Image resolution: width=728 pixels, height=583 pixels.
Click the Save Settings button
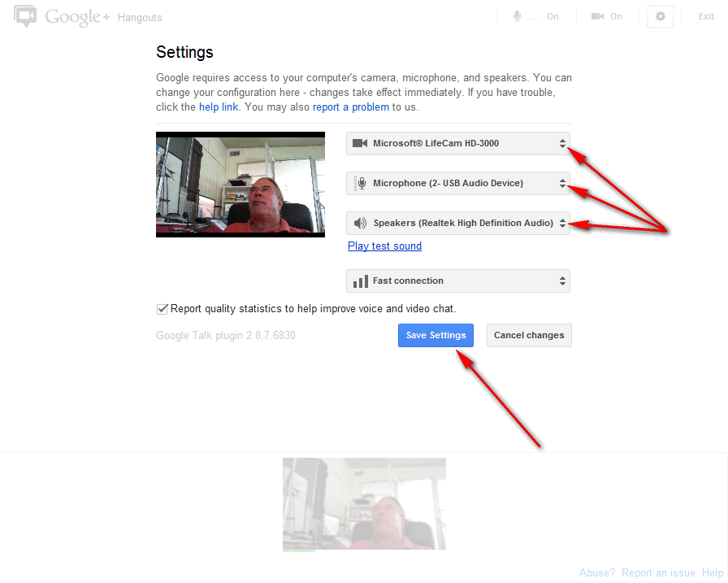(435, 336)
